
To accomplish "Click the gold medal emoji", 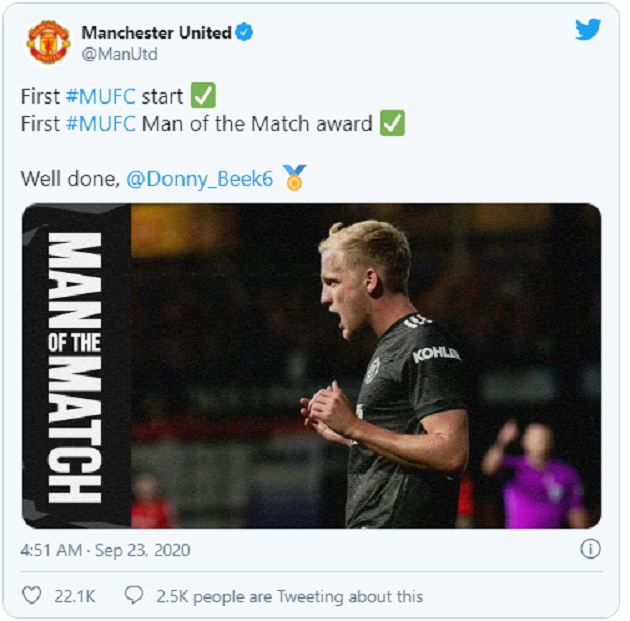I will click(294, 179).
